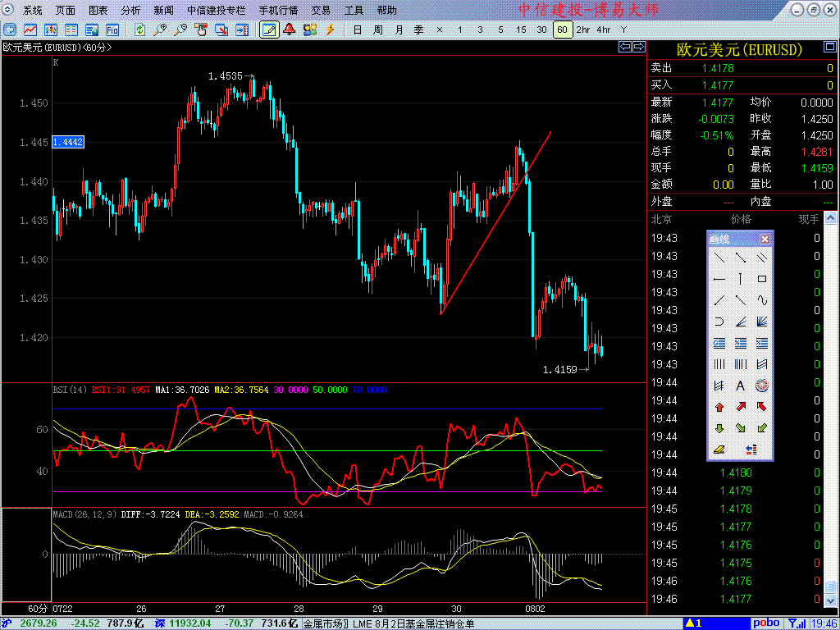This screenshot has width=840, height=630.
Task: Select the plain line tool in 画线 palette
Action: pos(719,258)
